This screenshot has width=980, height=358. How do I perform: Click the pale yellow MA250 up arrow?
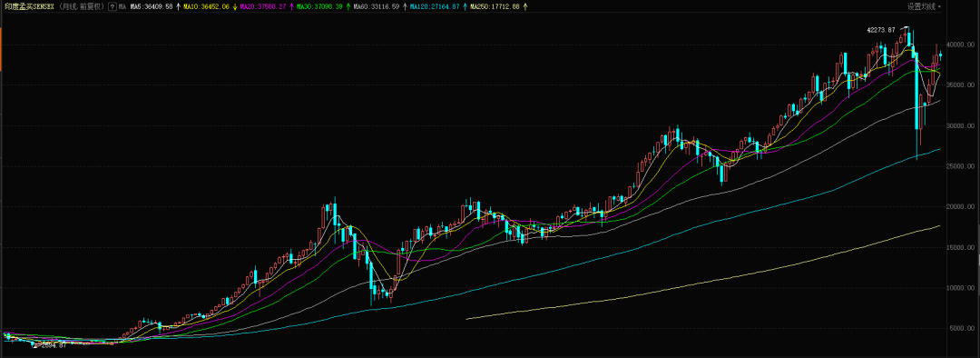point(525,6)
